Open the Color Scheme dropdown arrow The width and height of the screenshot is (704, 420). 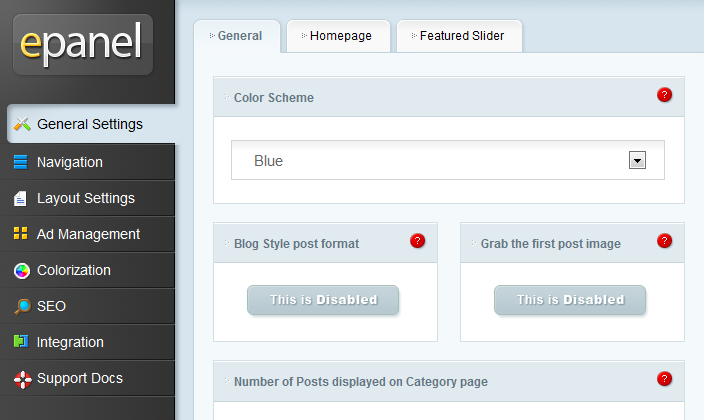pos(637,160)
